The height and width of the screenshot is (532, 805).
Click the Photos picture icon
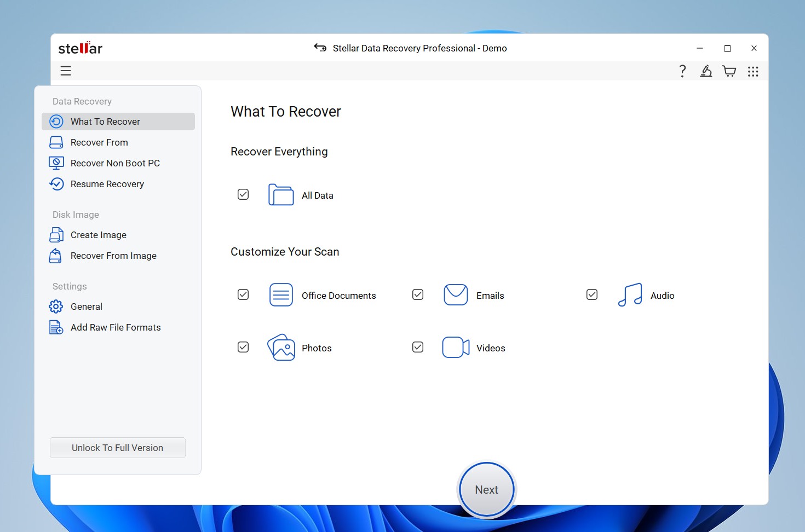click(x=281, y=348)
